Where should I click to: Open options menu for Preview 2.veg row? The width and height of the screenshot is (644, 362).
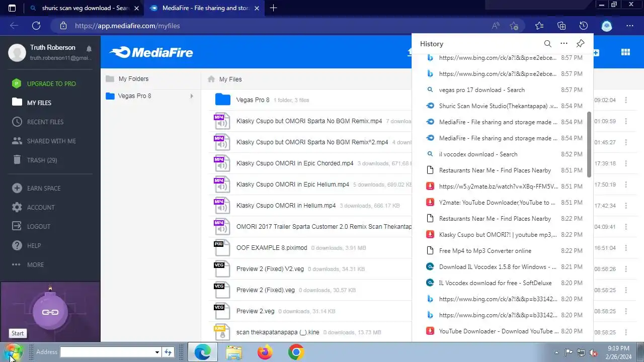pos(626,311)
